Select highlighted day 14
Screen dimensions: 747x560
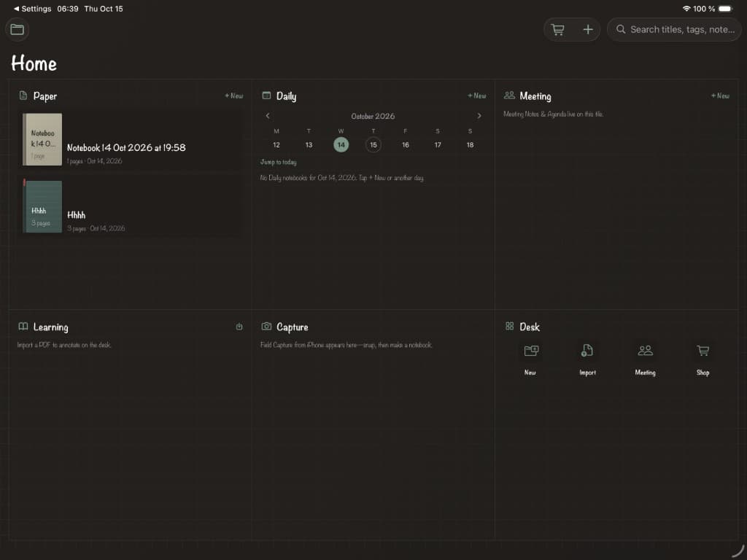(341, 145)
